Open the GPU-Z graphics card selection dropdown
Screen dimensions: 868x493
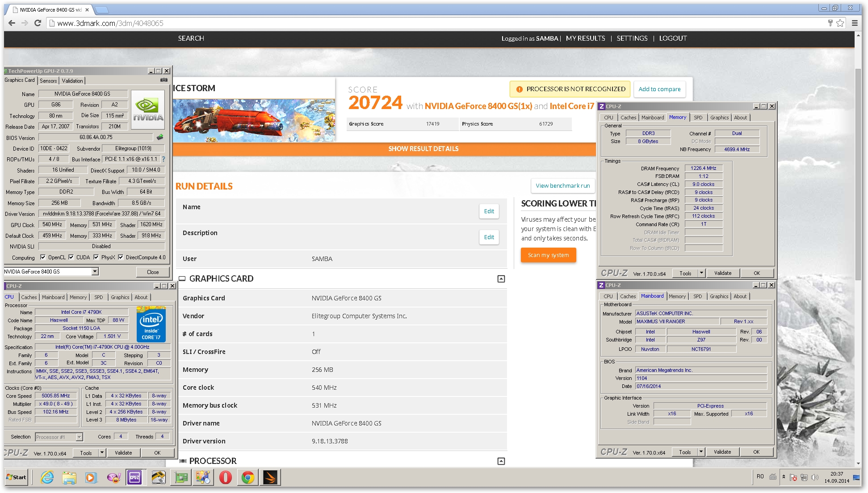[x=95, y=271]
